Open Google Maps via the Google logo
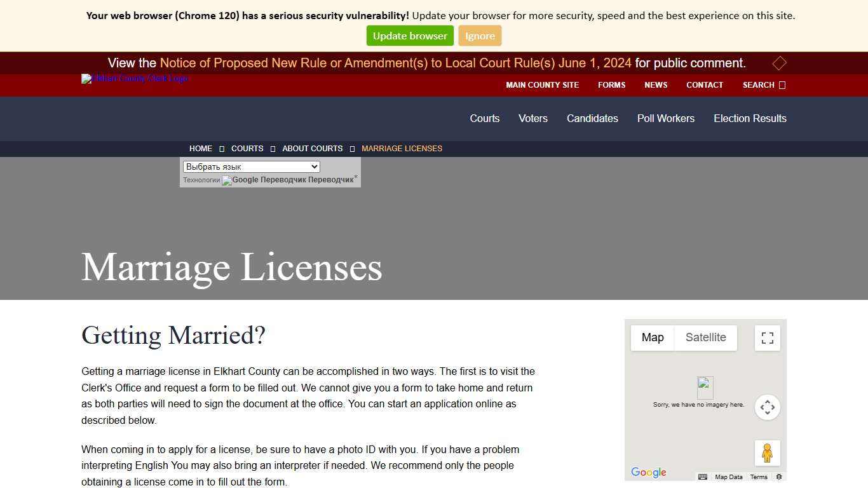The width and height of the screenshot is (868, 488). (648, 473)
